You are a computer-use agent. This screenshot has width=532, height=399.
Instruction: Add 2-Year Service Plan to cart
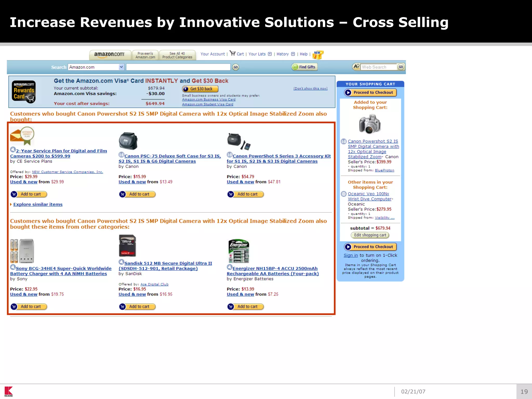click(x=29, y=194)
